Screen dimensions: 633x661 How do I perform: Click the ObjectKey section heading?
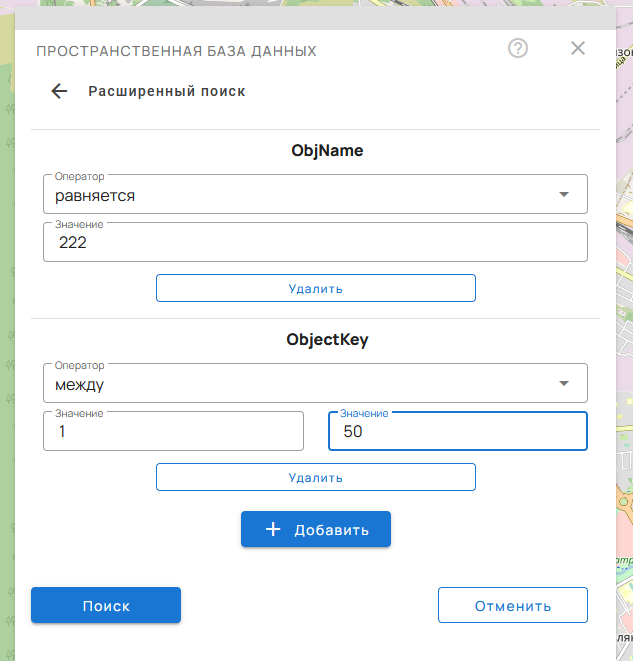327,339
